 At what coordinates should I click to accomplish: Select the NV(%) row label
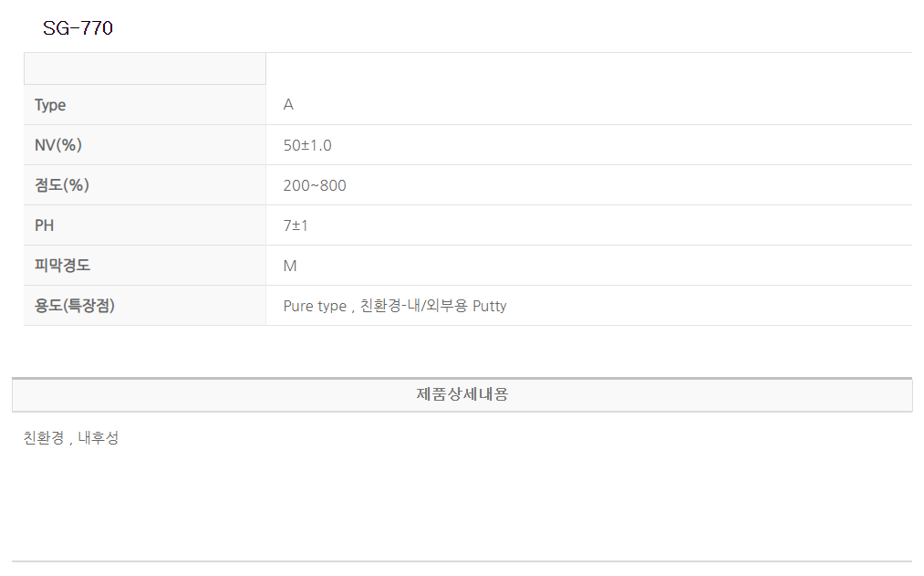pos(58,145)
